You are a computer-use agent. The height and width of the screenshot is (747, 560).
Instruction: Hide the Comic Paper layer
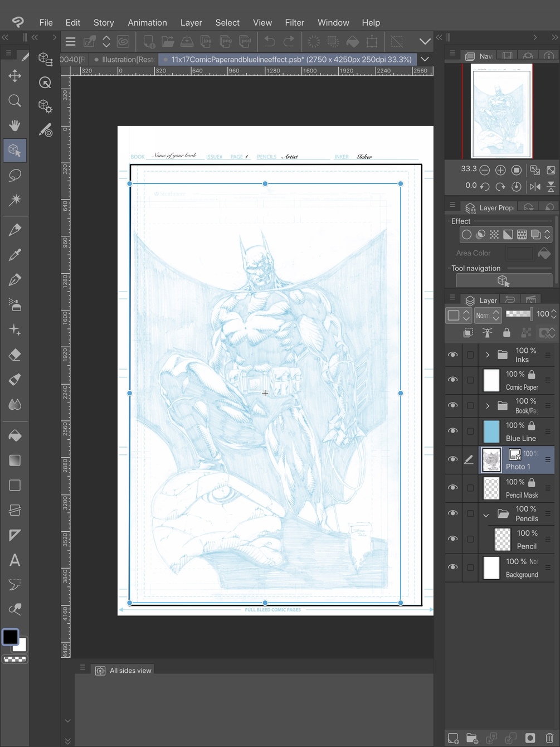(x=453, y=380)
